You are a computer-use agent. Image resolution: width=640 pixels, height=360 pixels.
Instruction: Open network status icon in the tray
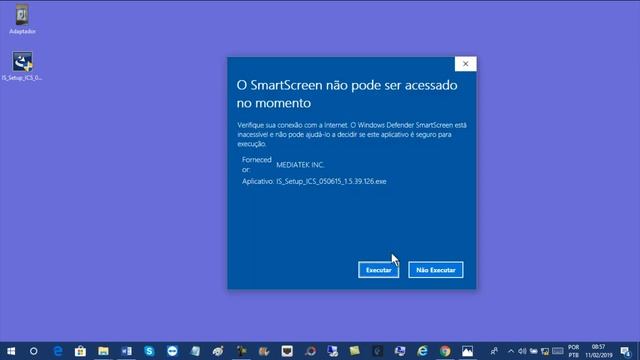[545, 351]
